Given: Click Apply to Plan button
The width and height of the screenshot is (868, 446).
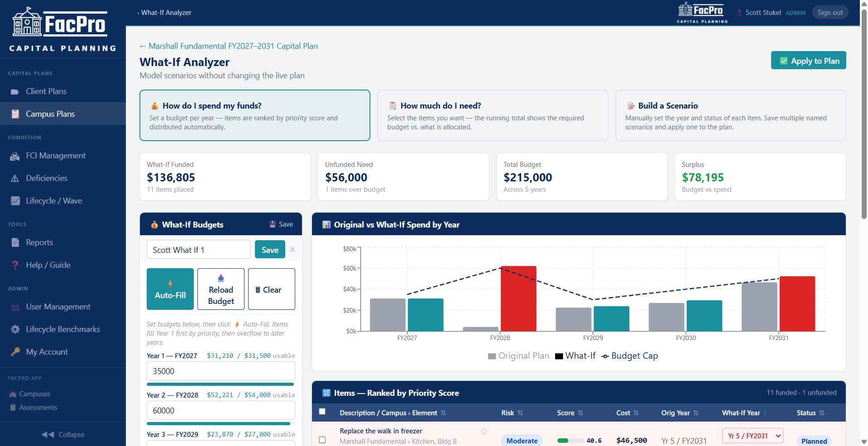Looking at the screenshot, I should pyautogui.click(x=808, y=61).
